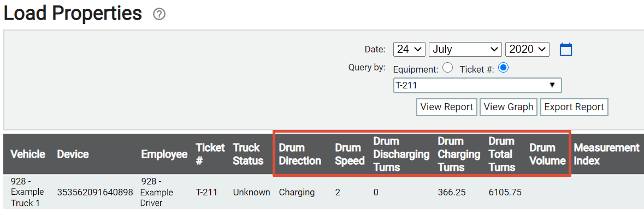
Task: Click the Export Report button
Action: (x=574, y=107)
